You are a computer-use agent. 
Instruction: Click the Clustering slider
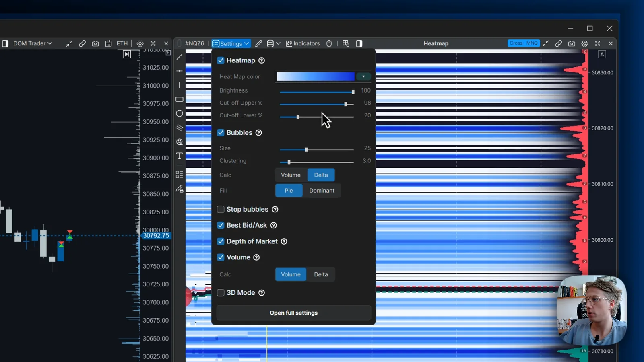click(317, 162)
